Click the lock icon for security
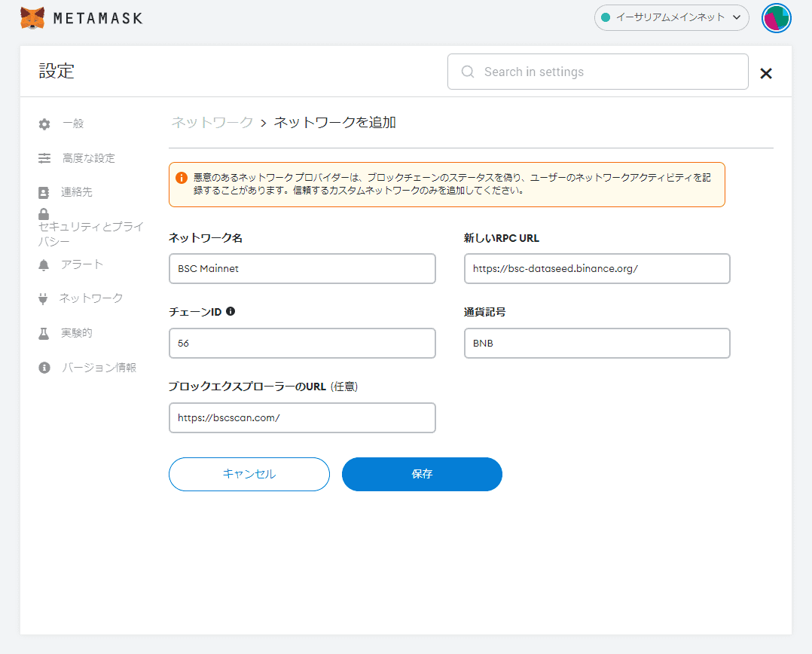812x654 pixels. coord(44,214)
